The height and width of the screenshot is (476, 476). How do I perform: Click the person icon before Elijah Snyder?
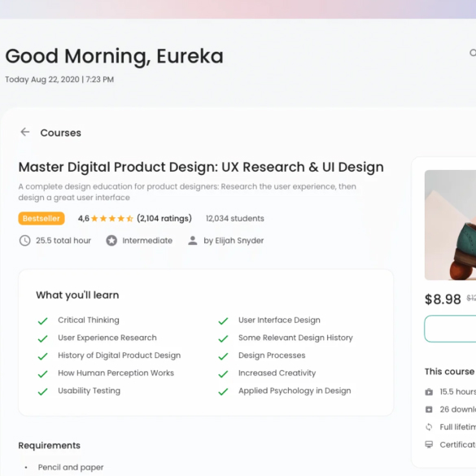(x=193, y=241)
